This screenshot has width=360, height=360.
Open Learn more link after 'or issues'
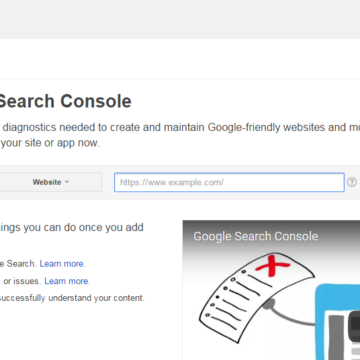[x=67, y=281]
